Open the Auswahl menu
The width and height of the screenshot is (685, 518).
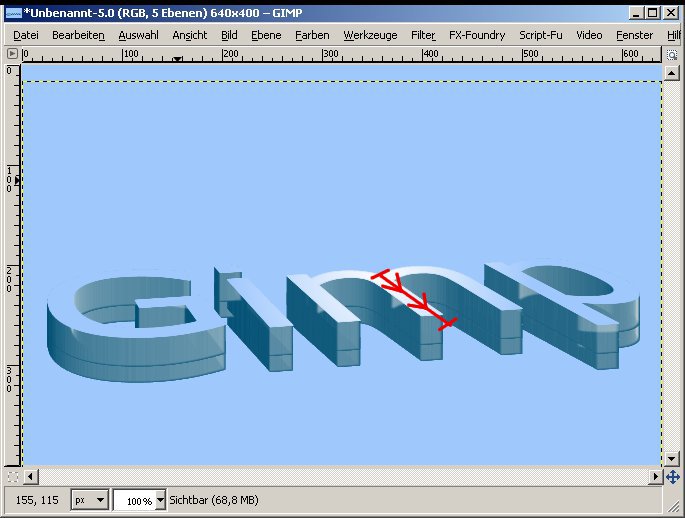click(138, 35)
